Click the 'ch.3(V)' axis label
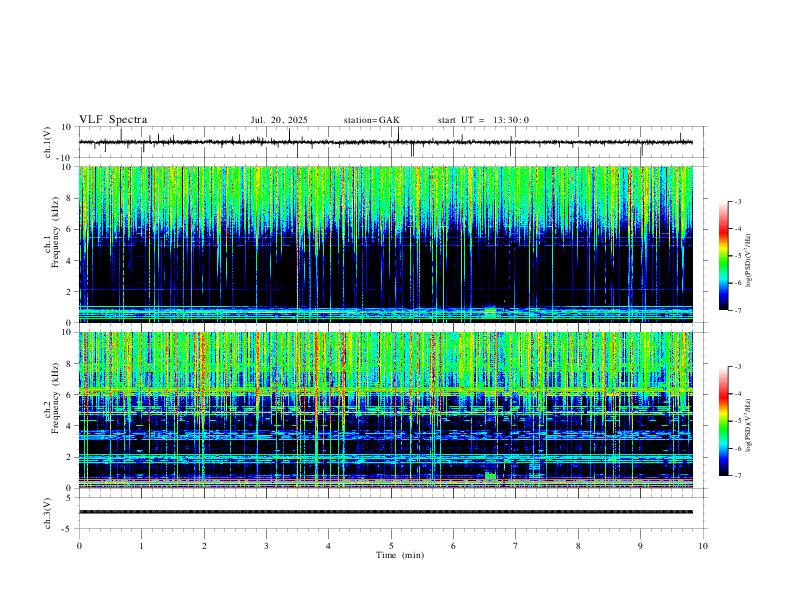 (x=48, y=514)
